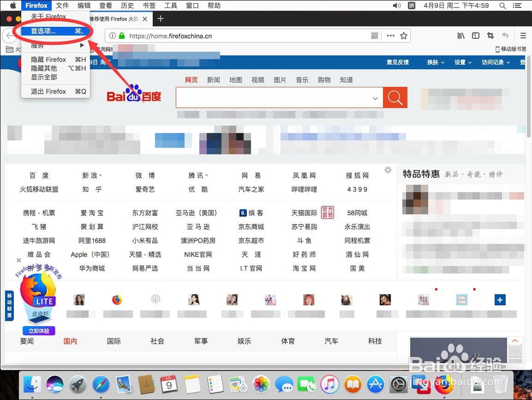Open iTunes music icon in the Dock

[330, 385]
